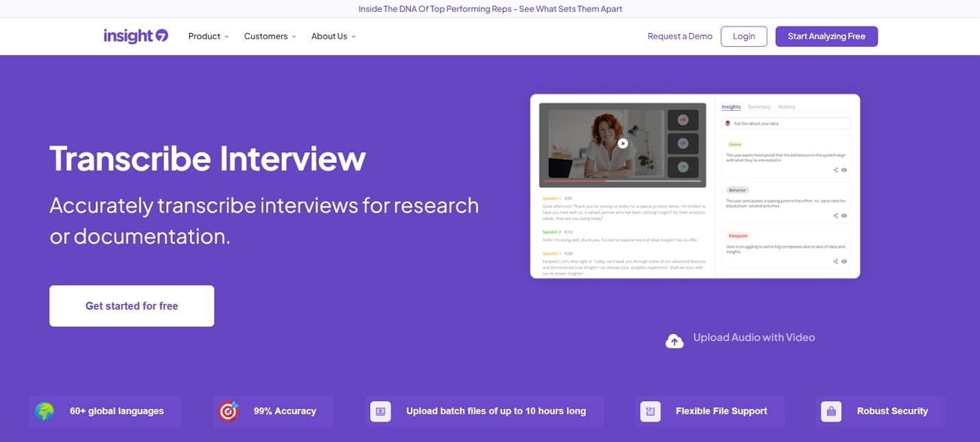The image size is (980, 442).
Task: Open the top banner about top performing reps
Action: (490, 9)
